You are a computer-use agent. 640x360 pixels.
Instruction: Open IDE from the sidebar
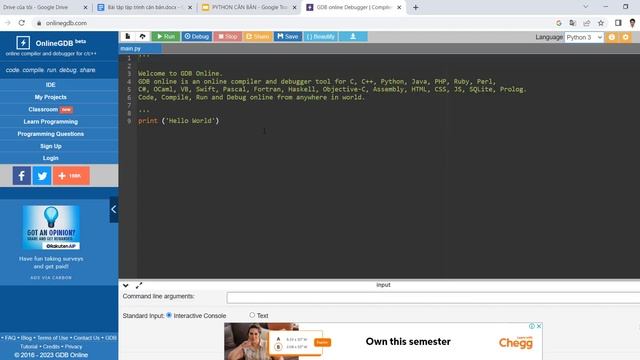[x=51, y=85]
